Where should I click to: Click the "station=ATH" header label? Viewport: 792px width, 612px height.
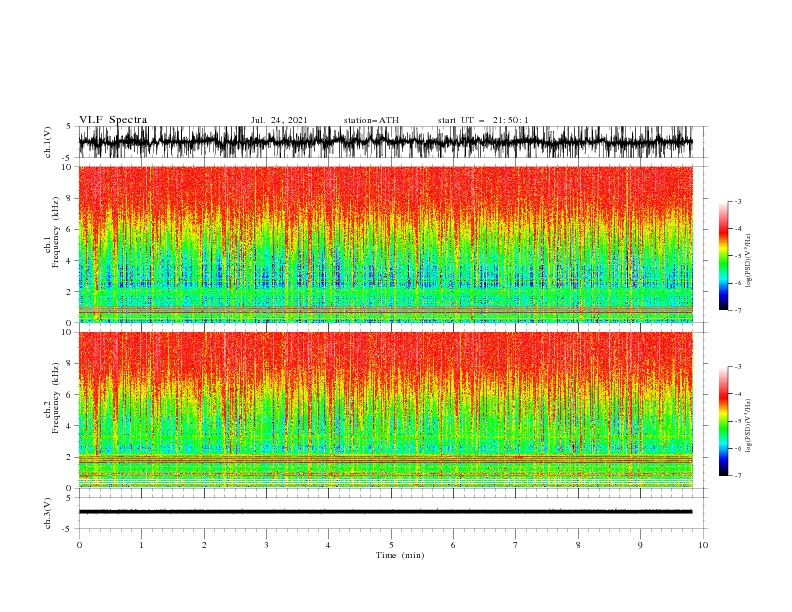(371, 120)
